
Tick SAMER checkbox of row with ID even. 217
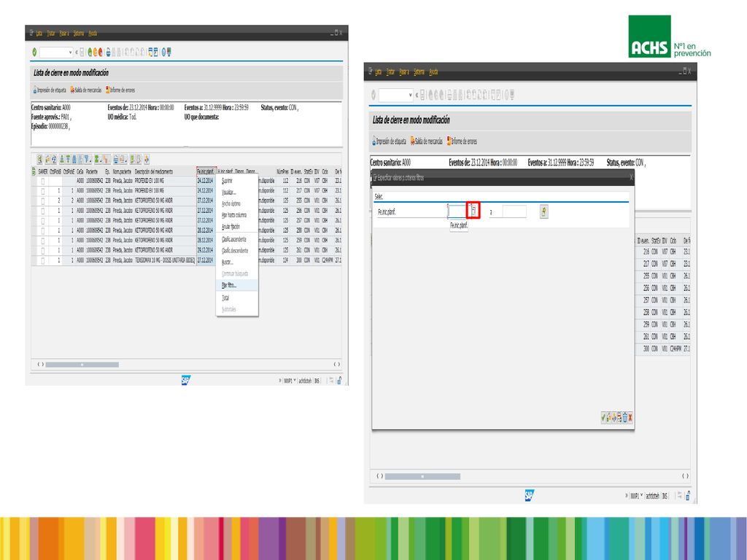coord(43,191)
